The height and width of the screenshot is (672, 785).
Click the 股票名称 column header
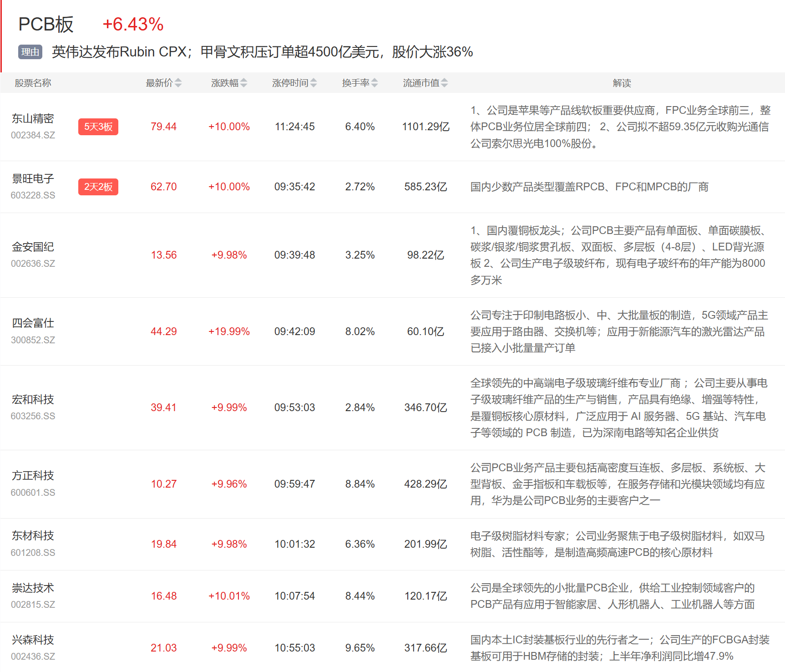[x=33, y=83]
